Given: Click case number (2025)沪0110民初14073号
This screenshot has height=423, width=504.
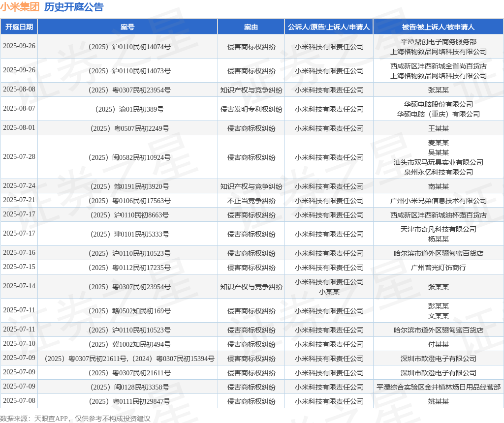Looking at the screenshot, I should click(129, 71).
